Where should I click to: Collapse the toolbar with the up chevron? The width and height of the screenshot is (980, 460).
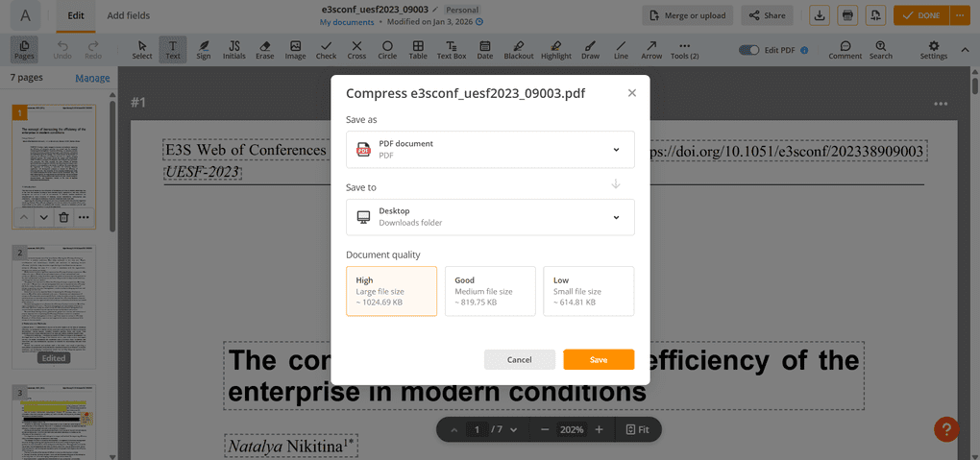point(965,50)
